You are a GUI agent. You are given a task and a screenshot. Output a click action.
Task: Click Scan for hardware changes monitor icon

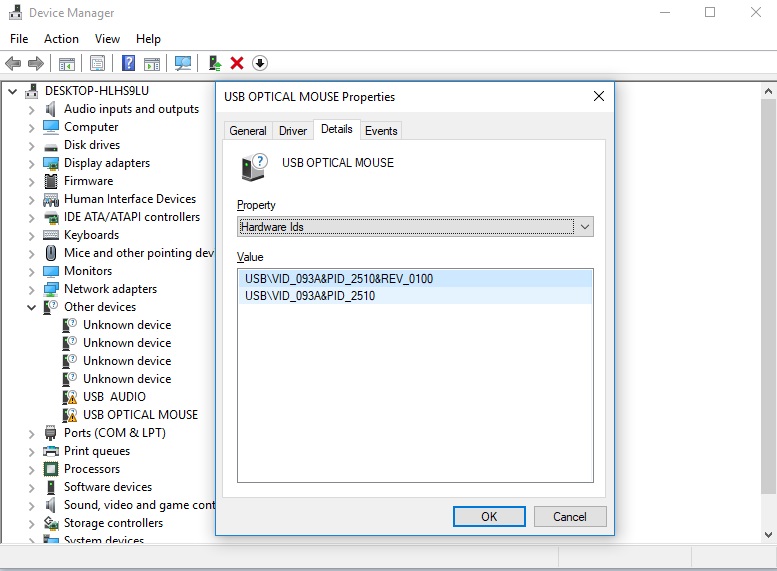pos(183,63)
